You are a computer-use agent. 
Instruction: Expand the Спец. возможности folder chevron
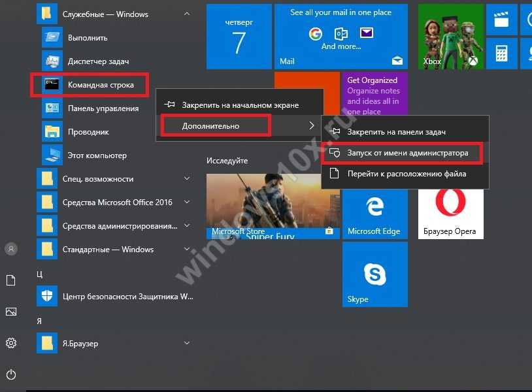[187, 178]
